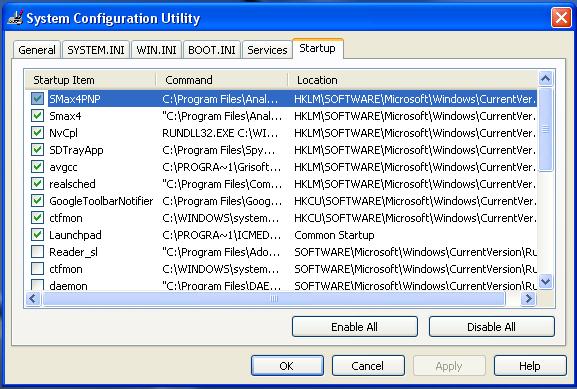
Task: Confirm with the OK button
Action: click(287, 366)
